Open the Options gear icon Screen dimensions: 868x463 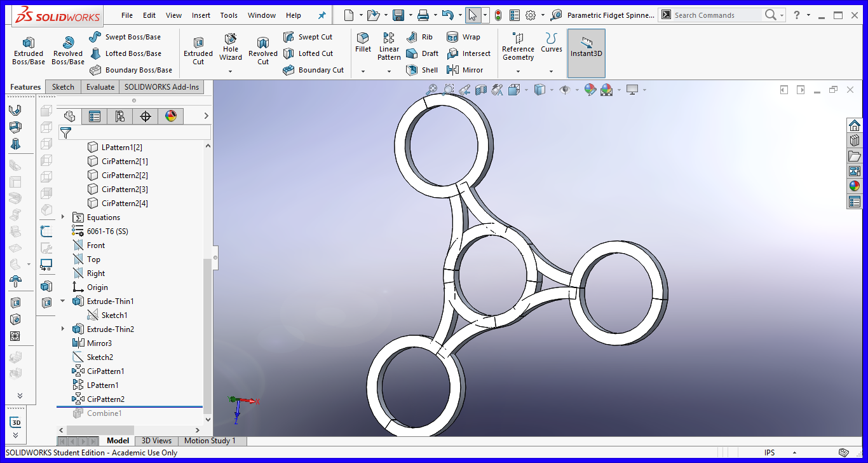531,15
